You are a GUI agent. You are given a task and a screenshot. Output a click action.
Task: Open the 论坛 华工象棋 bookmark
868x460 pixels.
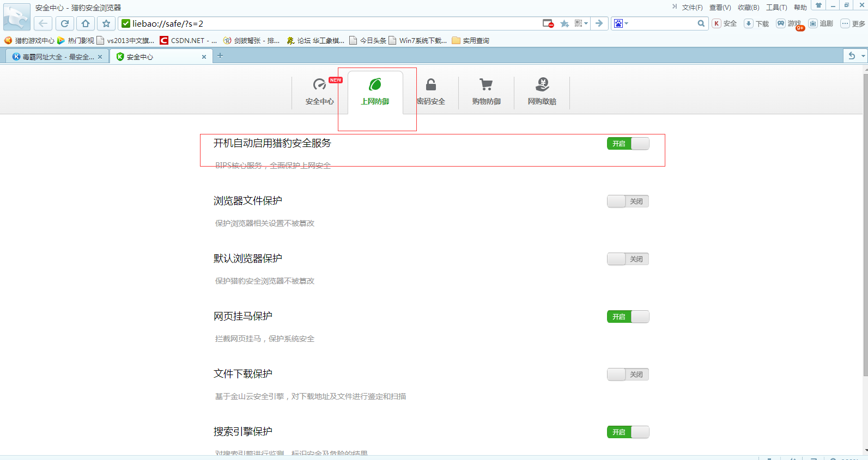[x=315, y=40]
